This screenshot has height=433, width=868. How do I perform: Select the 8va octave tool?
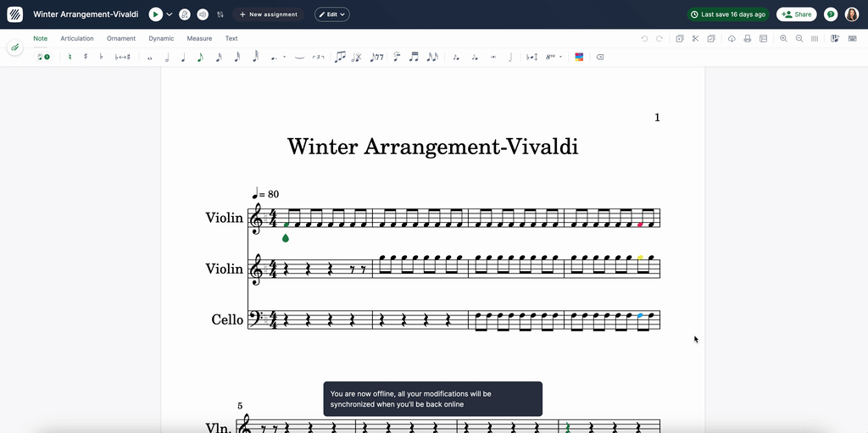pos(551,57)
